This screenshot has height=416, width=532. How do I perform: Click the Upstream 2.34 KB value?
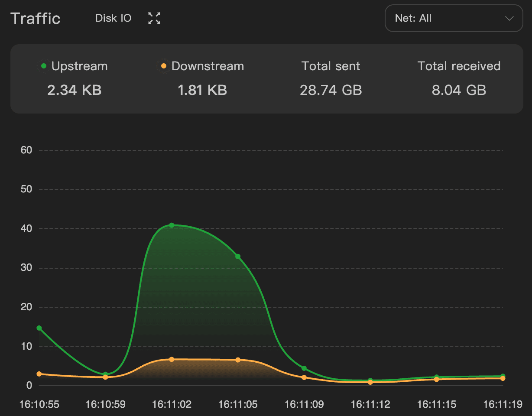coord(74,90)
